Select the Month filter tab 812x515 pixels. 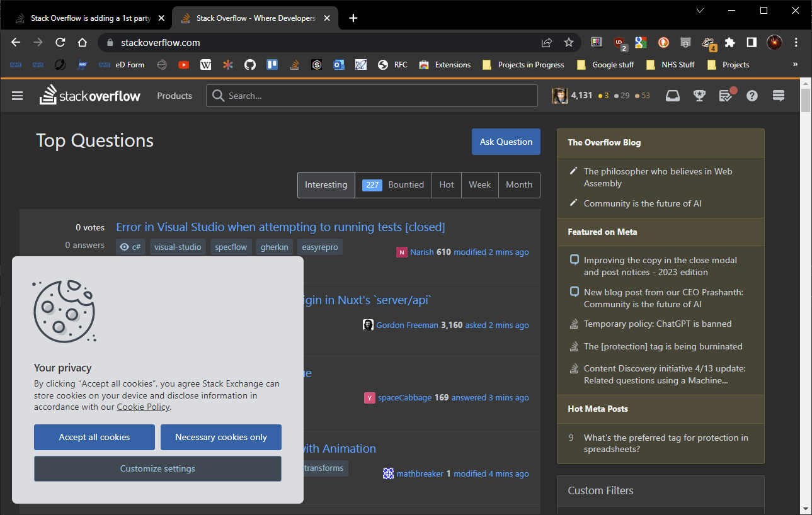pos(519,184)
